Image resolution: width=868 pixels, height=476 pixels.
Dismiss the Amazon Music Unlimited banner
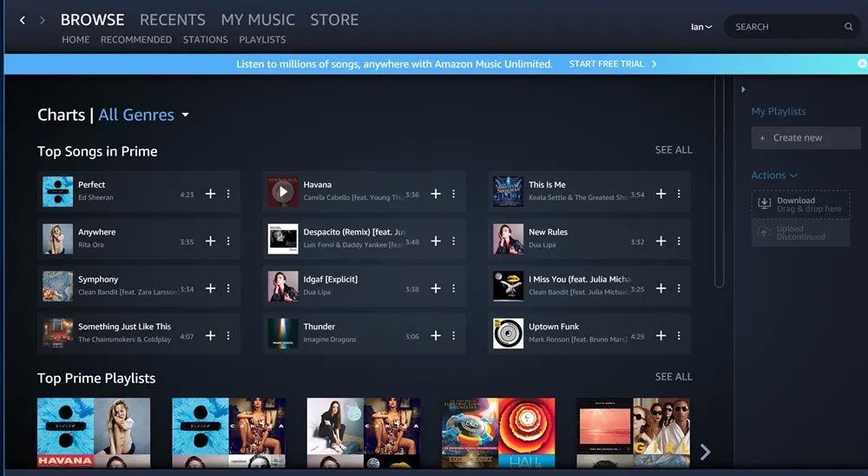[862, 63]
